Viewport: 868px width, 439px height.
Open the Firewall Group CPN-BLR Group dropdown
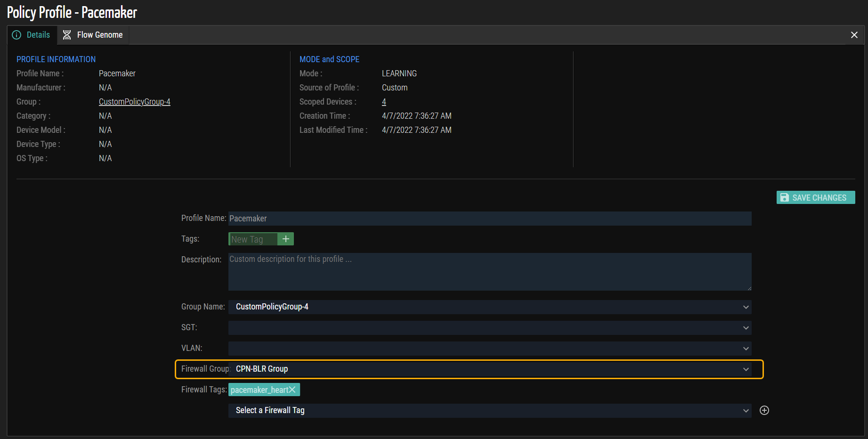click(489, 369)
